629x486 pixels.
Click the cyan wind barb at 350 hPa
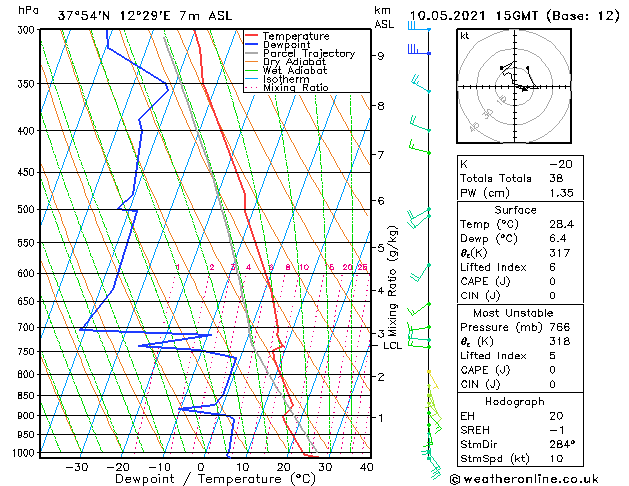pyautogui.click(x=421, y=84)
